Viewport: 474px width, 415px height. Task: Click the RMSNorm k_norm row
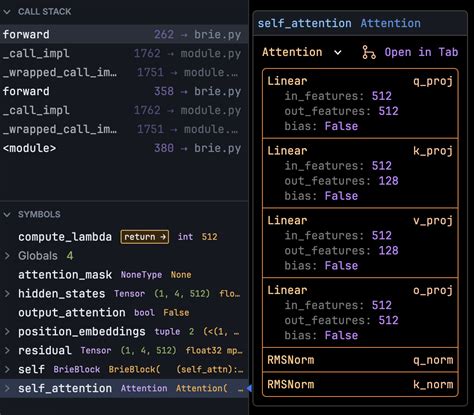click(x=360, y=384)
